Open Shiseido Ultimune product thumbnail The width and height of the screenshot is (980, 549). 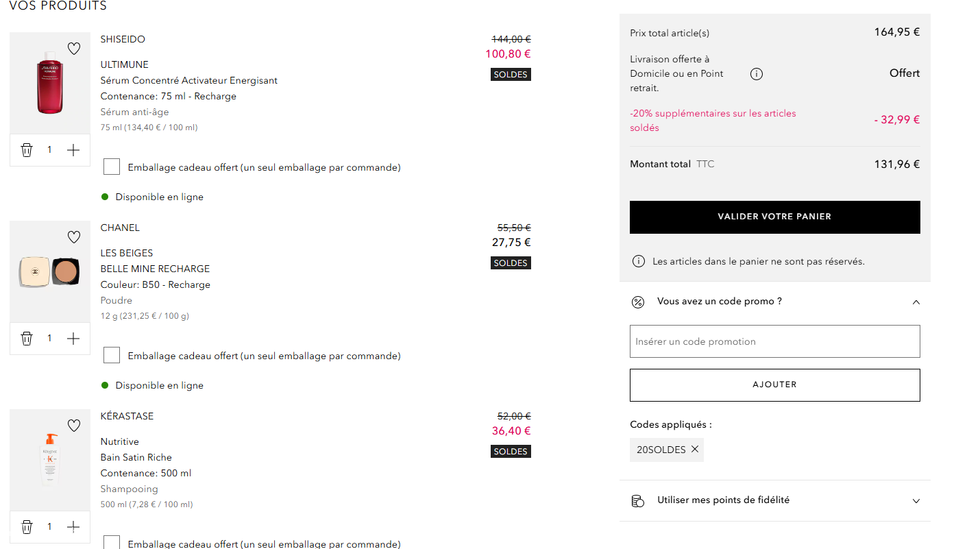[49, 83]
